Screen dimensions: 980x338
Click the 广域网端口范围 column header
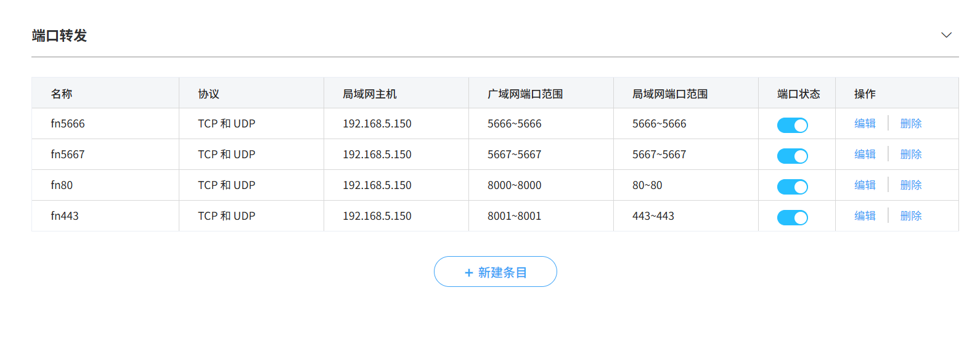point(525,94)
